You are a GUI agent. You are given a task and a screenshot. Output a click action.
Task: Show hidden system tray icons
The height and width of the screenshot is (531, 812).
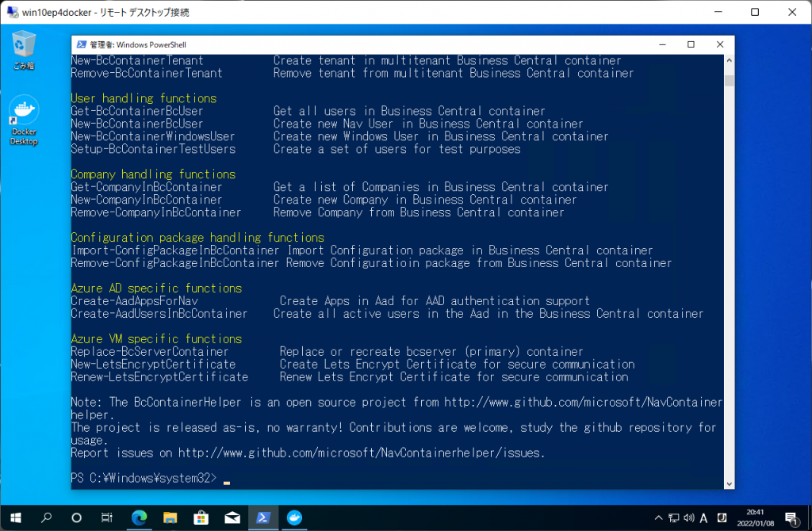[658, 518]
